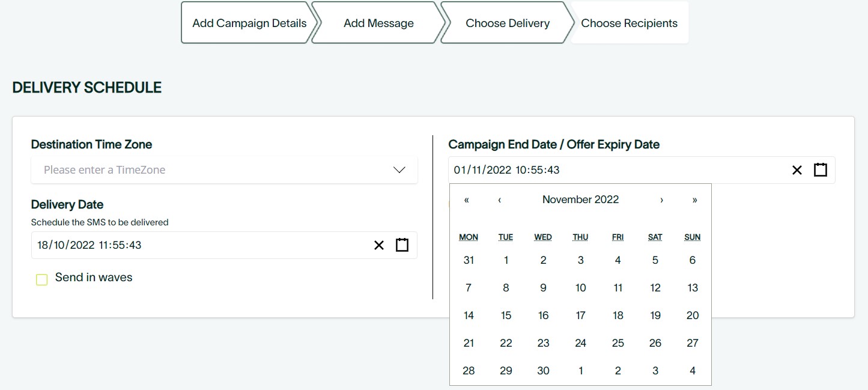
Task: Go to the next month in the calendar
Action: point(661,200)
